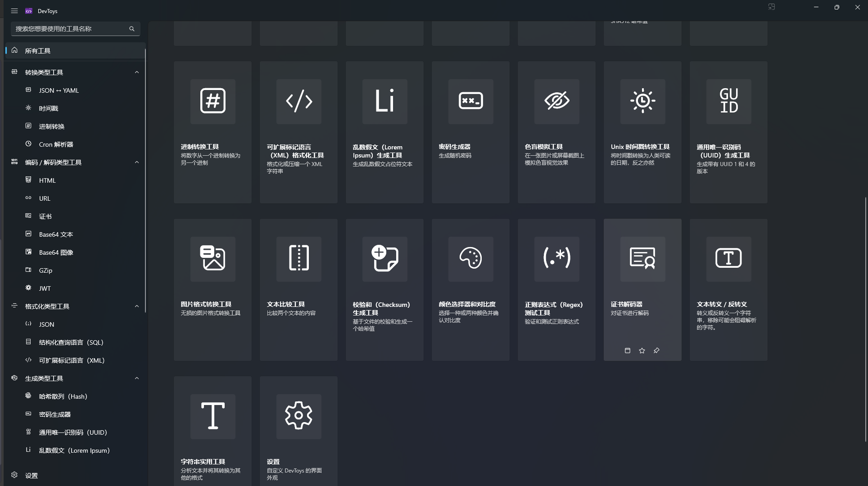Click the search magnifier icon

tap(132, 29)
